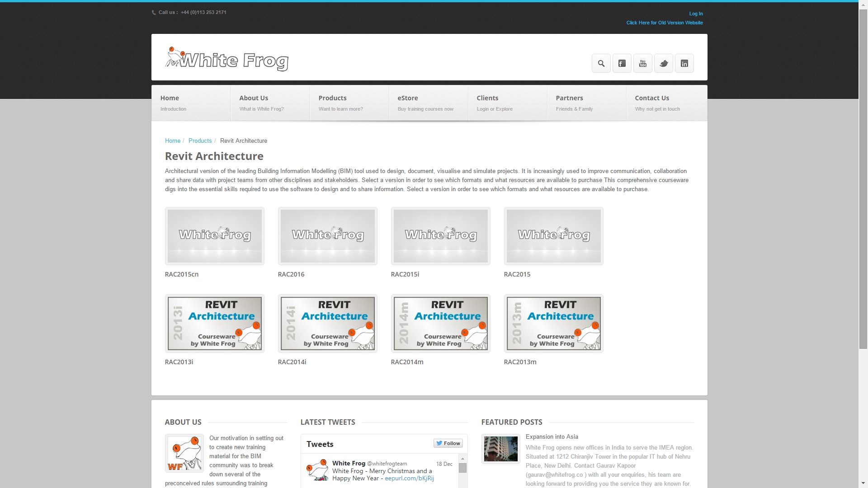
Task: Click the page scrollbar down arrow
Action: 863,484
